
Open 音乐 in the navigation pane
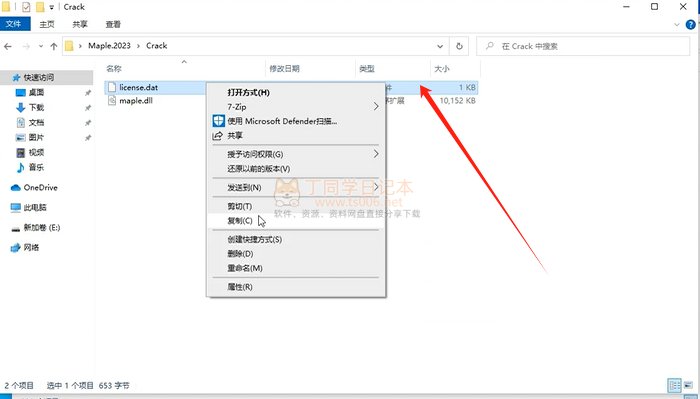pos(37,167)
